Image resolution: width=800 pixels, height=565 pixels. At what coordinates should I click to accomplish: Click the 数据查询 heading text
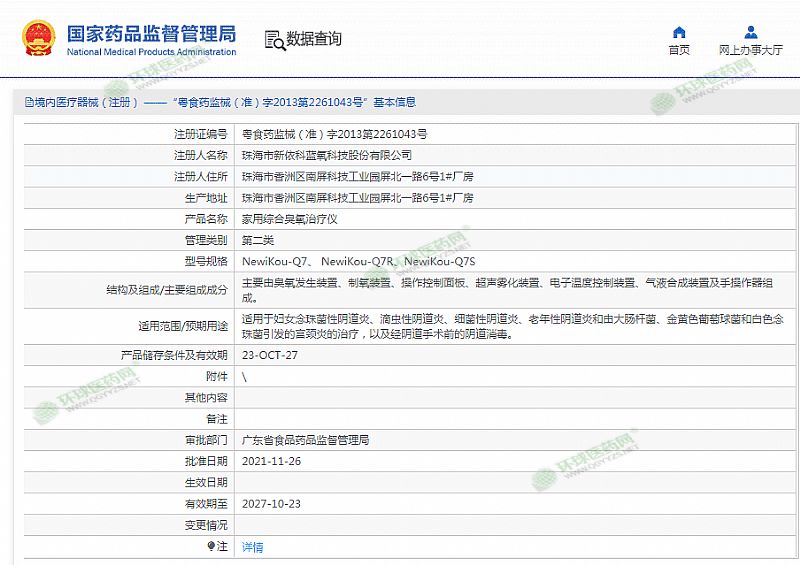pos(314,40)
